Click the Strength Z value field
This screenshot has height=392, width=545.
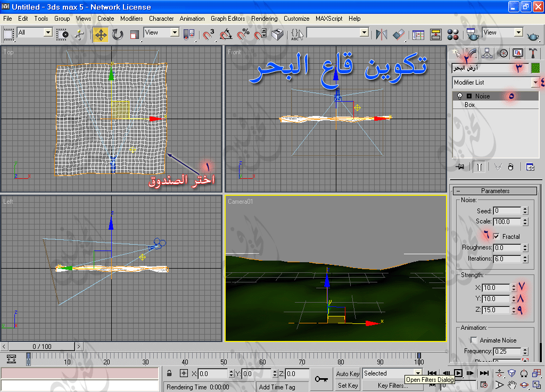(496, 310)
